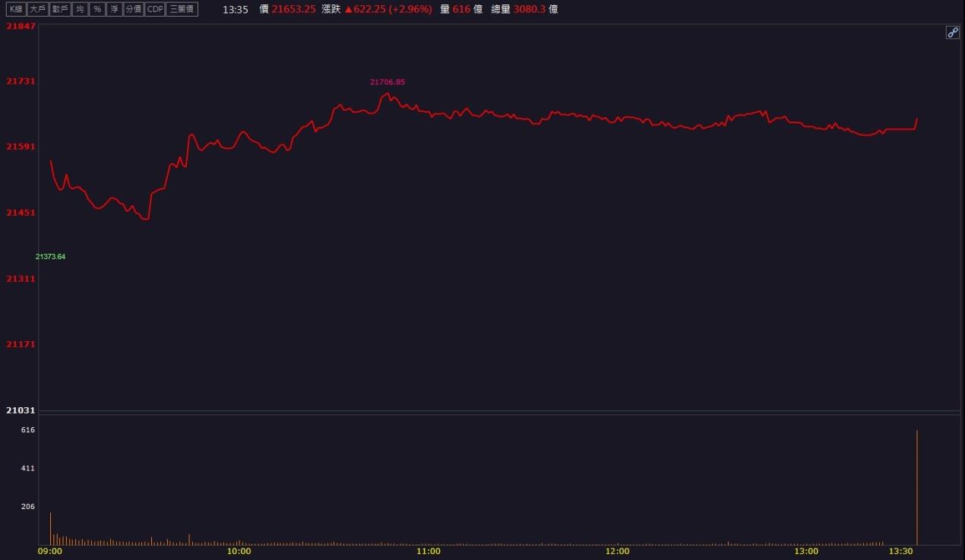Click the 21031 price axis label
The height and width of the screenshot is (560, 965).
point(21,410)
